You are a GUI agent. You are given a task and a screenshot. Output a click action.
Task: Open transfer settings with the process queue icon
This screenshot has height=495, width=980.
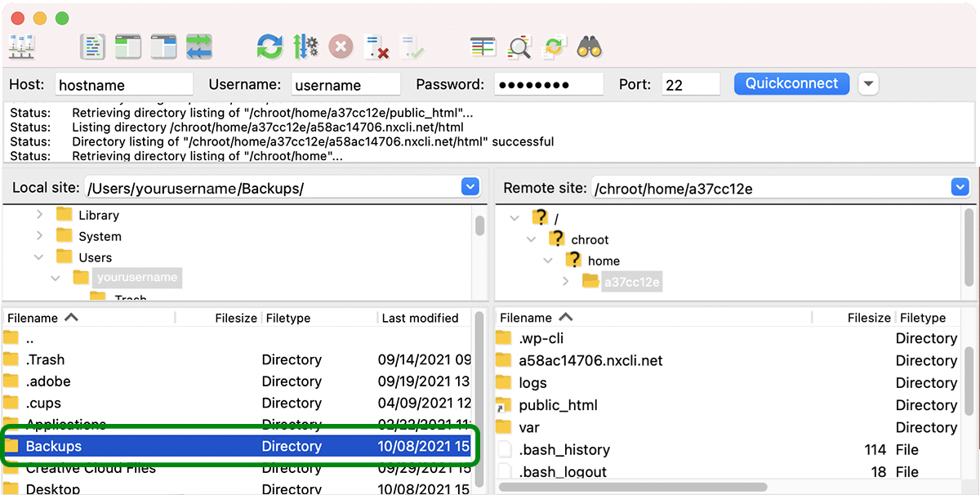(x=306, y=47)
